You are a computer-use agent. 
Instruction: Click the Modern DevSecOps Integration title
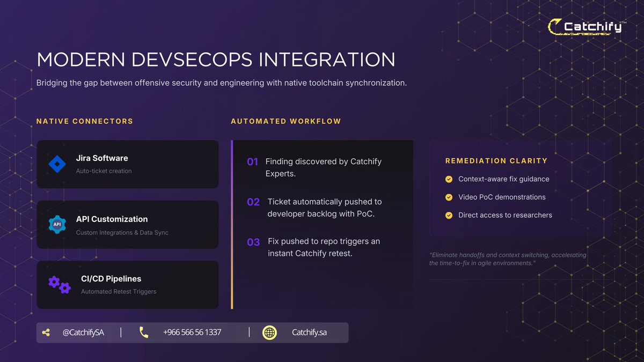click(216, 60)
